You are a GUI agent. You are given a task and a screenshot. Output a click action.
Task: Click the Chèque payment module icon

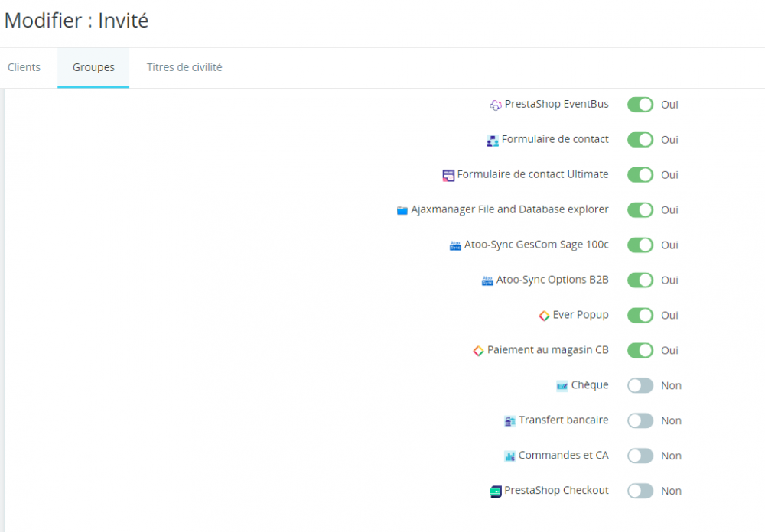tap(562, 385)
